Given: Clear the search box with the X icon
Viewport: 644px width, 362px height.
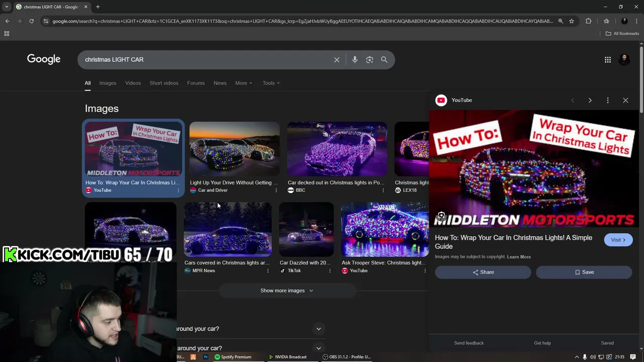Looking at the screenshot, I should 337,60.
